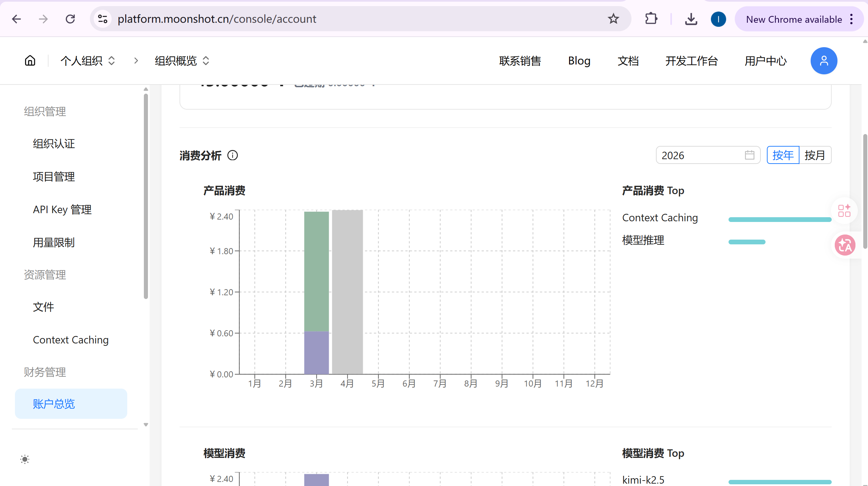This screenshot has height=486, width=868.
Task: Go to 开发工作台
Action: tap(691, 61)
